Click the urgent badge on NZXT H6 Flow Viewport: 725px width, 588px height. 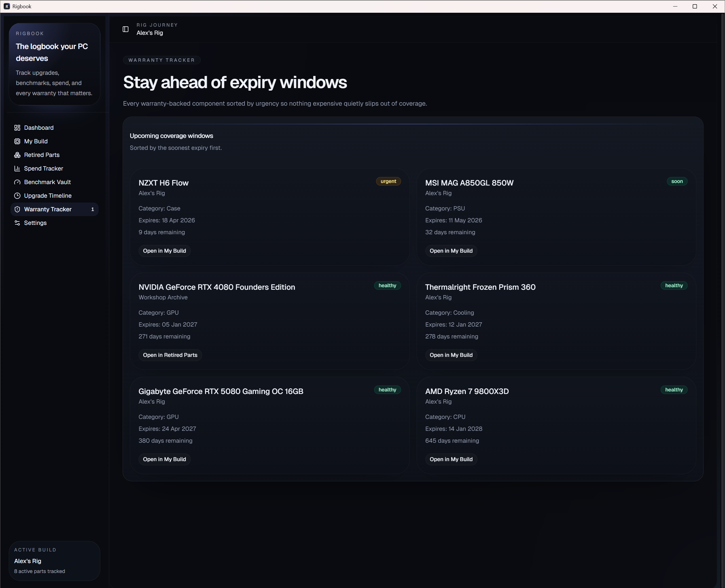click(388, 181)
